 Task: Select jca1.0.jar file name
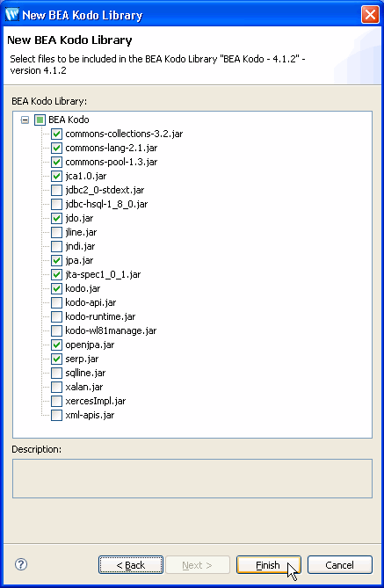pyautogui.click(x=86, y=177)
